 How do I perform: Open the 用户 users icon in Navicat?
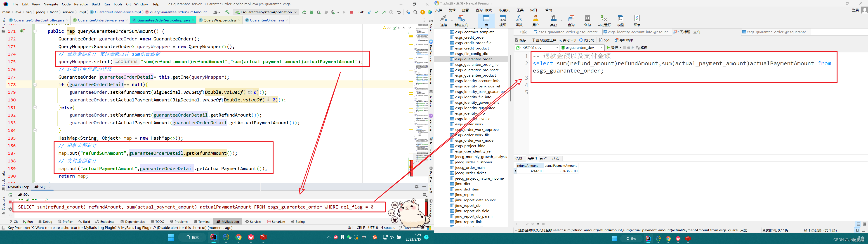535,21
